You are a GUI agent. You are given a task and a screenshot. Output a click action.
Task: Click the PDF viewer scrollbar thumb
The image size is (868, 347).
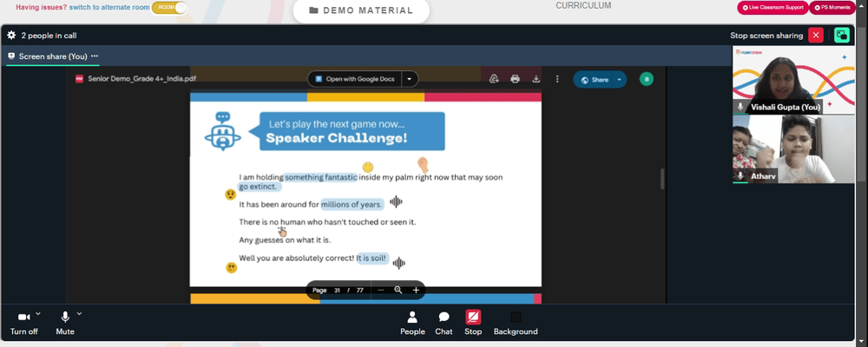[x=661, y=179]
